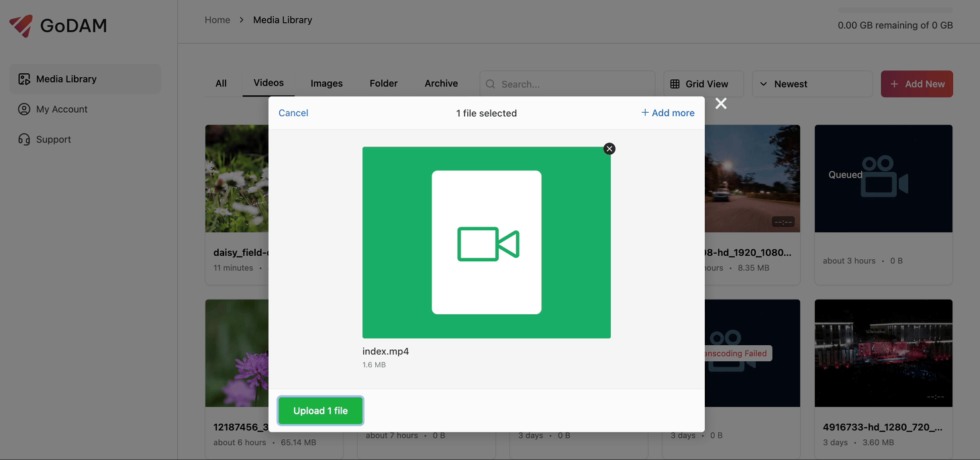Screen dimensions: 980x460
Task: Expand the Newest sort dropdown
Action: (x=812, y=84)
